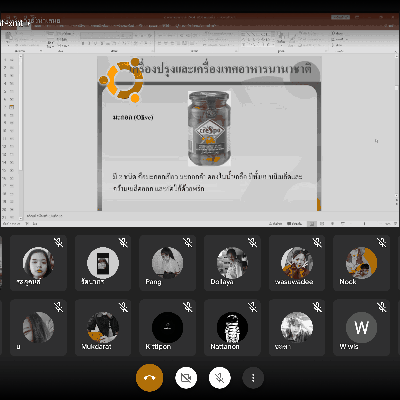Click the Ubuntu logo over the slide
This screenshot has width=400, height=400.
click(x=121, y=80)
